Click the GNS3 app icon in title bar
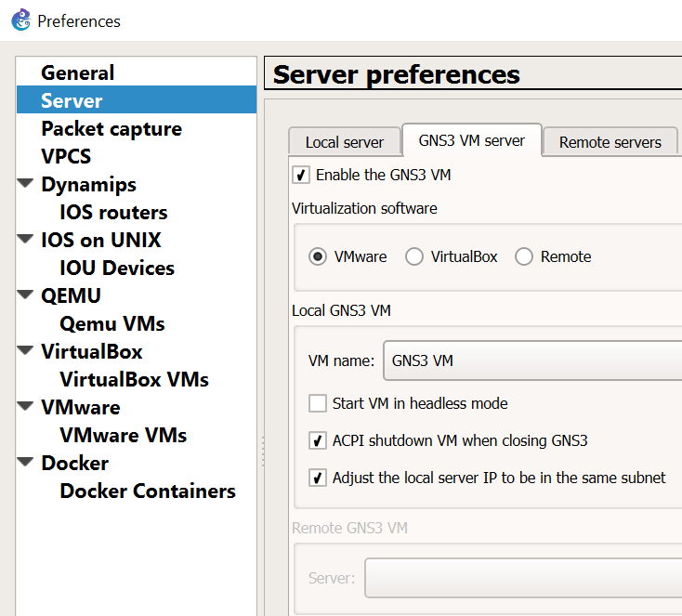 pyautogui.click(x=20, y=20)
